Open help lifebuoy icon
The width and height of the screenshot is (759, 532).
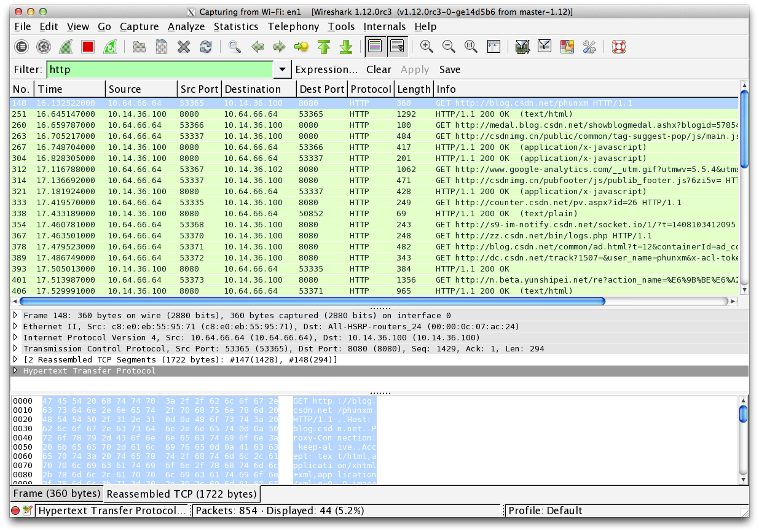coord(618,46)
